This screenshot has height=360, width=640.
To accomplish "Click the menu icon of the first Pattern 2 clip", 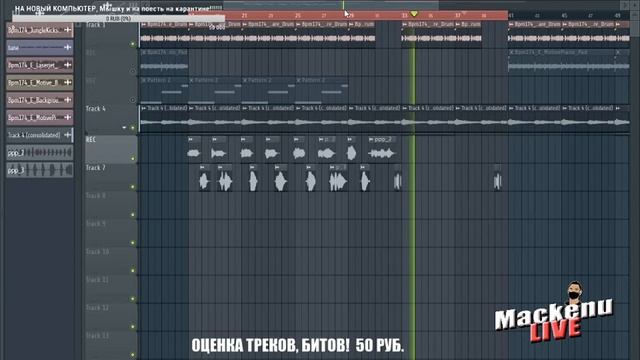I will click(144, 80).
